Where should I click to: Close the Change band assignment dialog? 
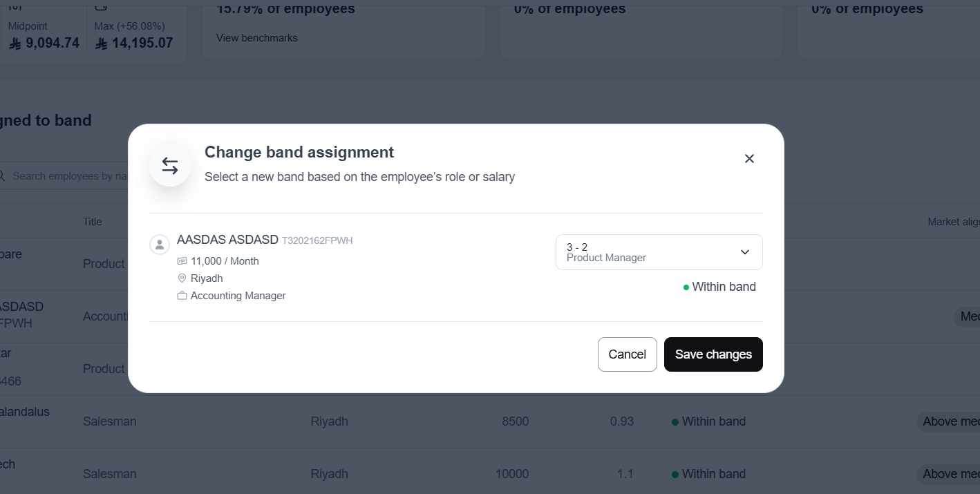(749, 159)
